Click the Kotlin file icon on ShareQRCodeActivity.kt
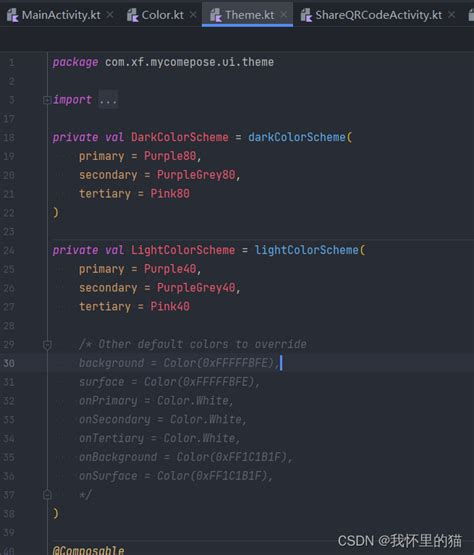The image size is (474, 555). 306,15
